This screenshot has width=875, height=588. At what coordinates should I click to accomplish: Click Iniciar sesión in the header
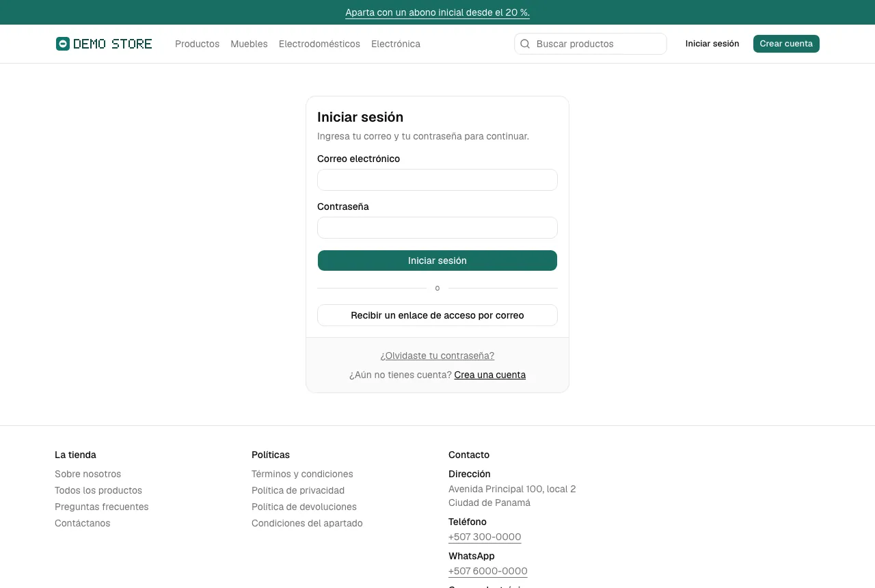(712, 44)
